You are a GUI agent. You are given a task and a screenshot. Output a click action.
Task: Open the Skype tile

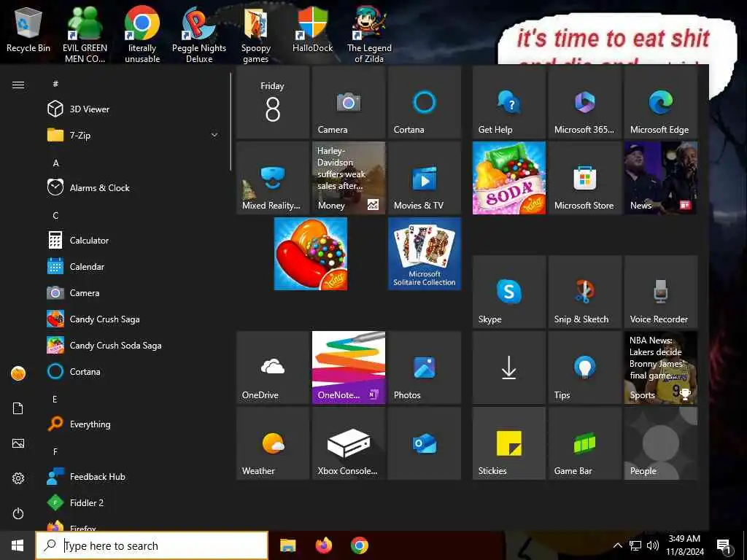tap(508, 292)
